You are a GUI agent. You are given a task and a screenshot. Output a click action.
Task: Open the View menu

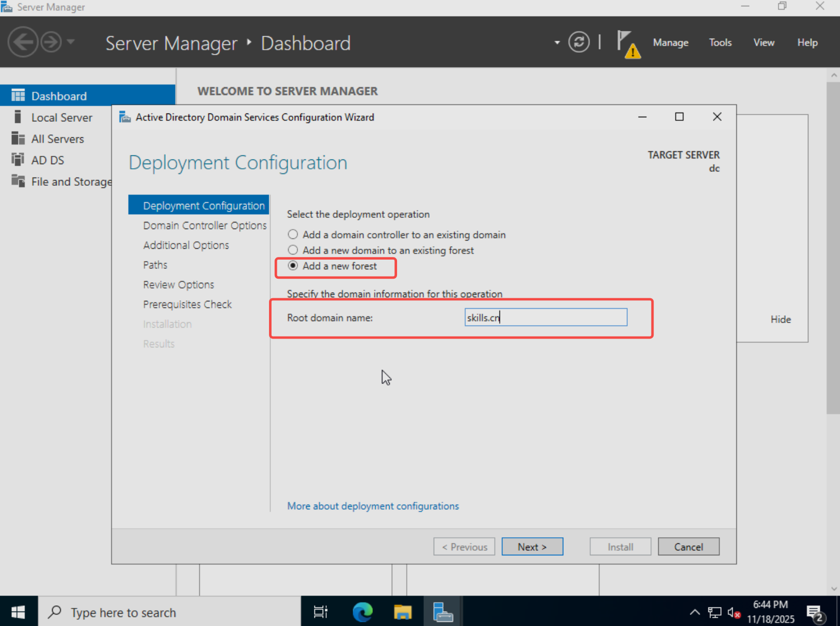click(763, 42)
